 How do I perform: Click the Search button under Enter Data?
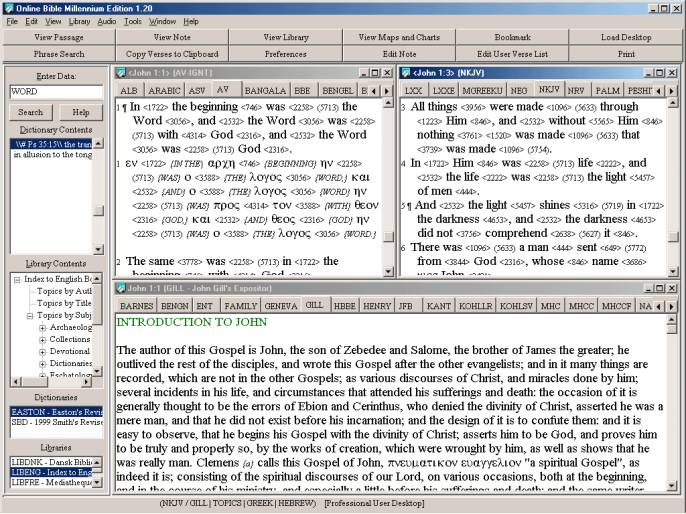click(x=31, y=112)
